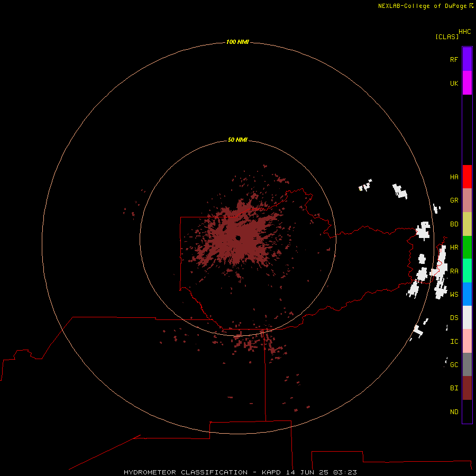Click the RA light green legend swatch
476x476 pixels.
[467, 271]
